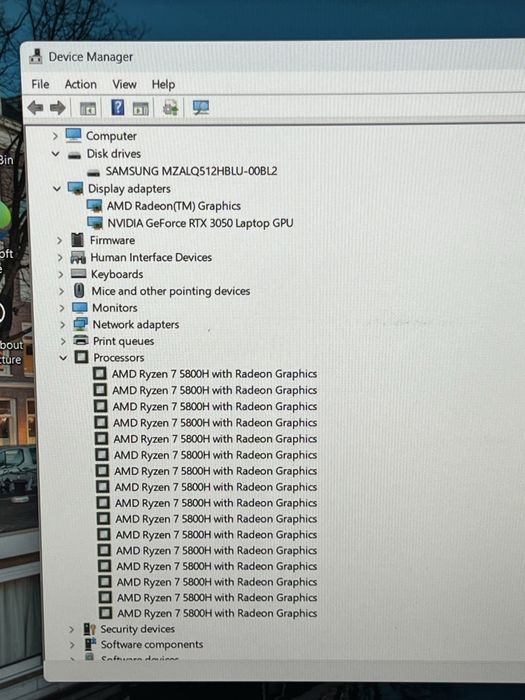Click the Human Interface Devices icon

point(78,257)
